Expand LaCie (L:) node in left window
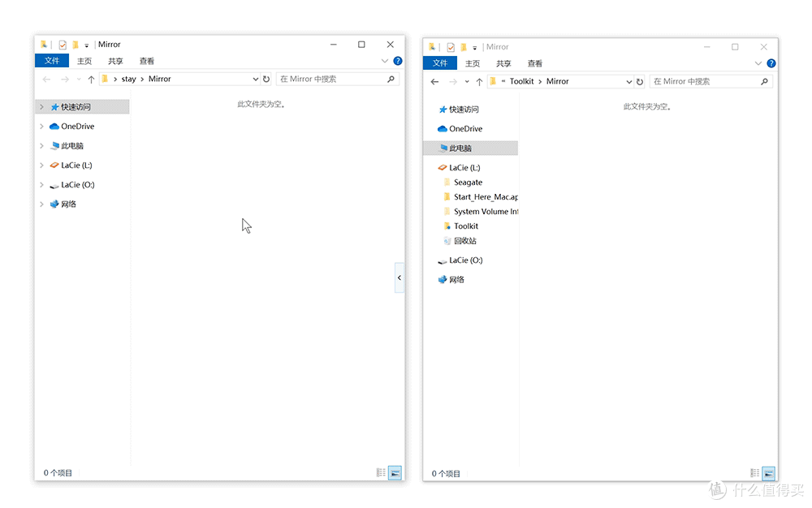Image resolution: width=812 pixels, height=508 pixels. pyautogui.click(x=41, y=166)
